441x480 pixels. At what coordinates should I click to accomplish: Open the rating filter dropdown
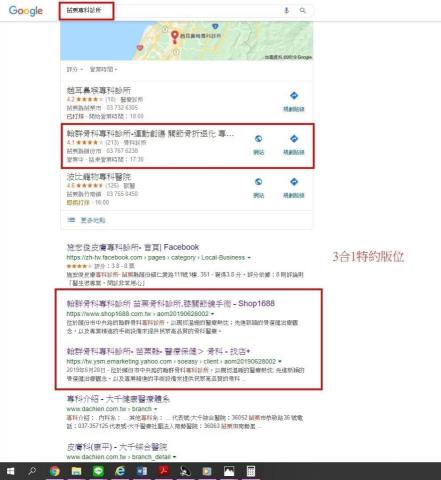coord(75,69)
